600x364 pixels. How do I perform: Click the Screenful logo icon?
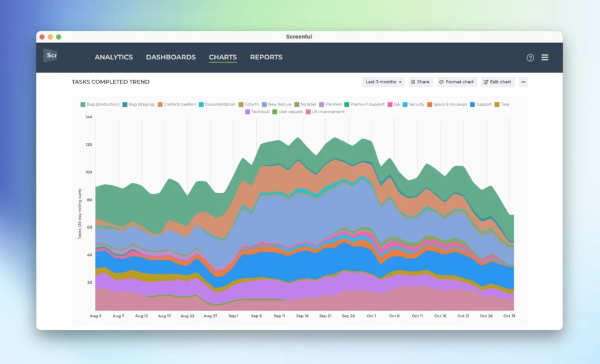(x=50, y=55)
